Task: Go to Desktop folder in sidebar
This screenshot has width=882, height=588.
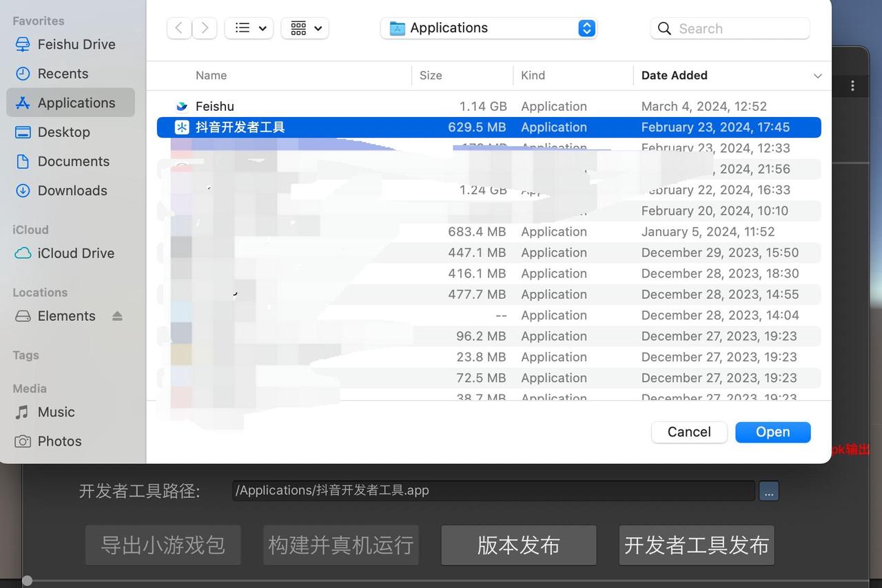Action: coord(70,132)
